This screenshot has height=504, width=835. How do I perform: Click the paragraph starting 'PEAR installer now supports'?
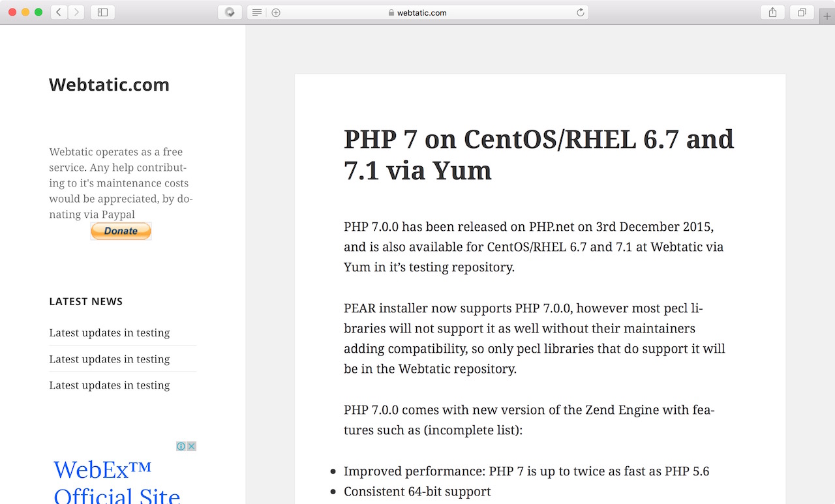pos(534,338)
